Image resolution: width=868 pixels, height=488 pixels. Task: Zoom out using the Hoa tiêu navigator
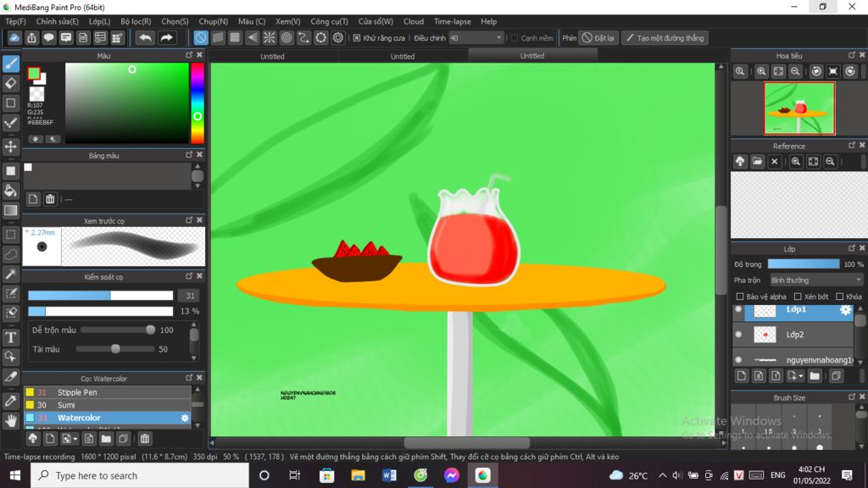[795, 71]
